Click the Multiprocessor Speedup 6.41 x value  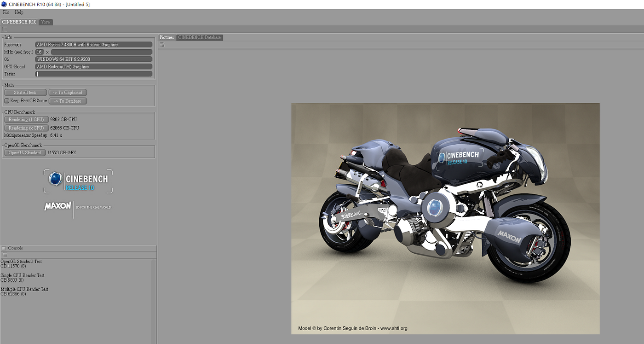click(x=56, y=135)
